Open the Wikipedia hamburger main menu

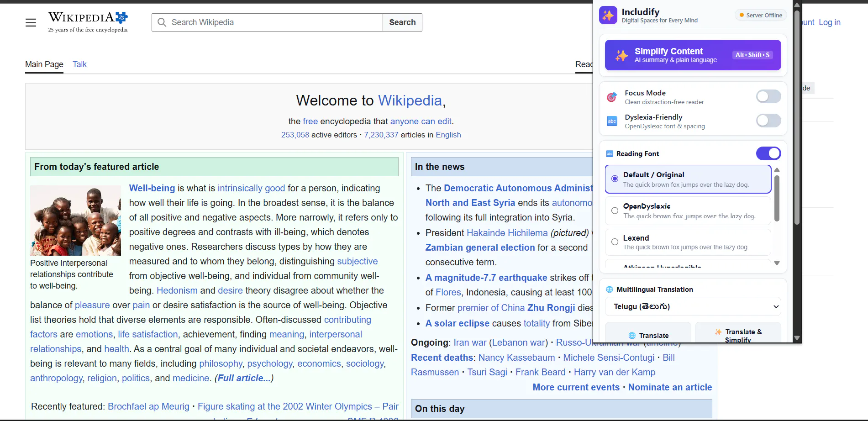coord(31,22)
